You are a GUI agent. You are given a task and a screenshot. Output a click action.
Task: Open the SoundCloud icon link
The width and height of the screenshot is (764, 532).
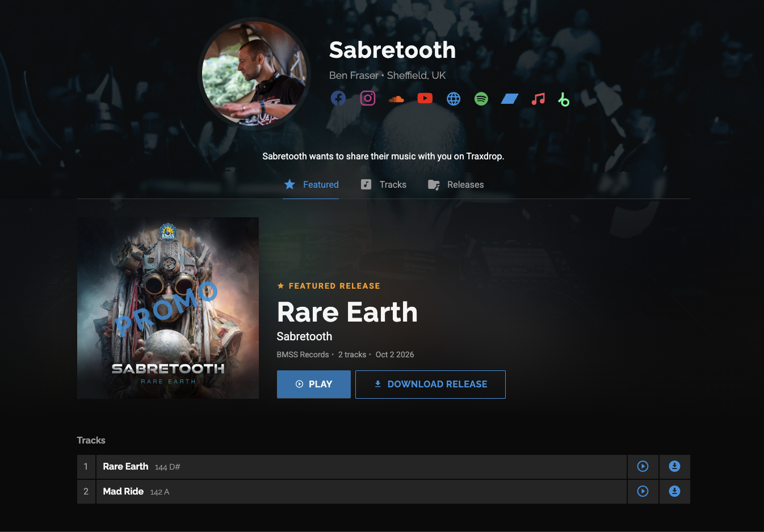point(396,99)
